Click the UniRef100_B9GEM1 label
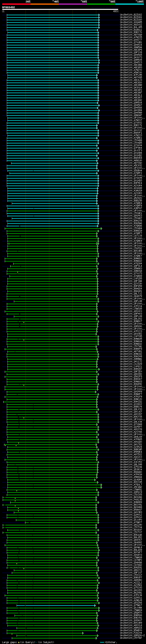This screenshot has width=146, height=644. (131, 567)
